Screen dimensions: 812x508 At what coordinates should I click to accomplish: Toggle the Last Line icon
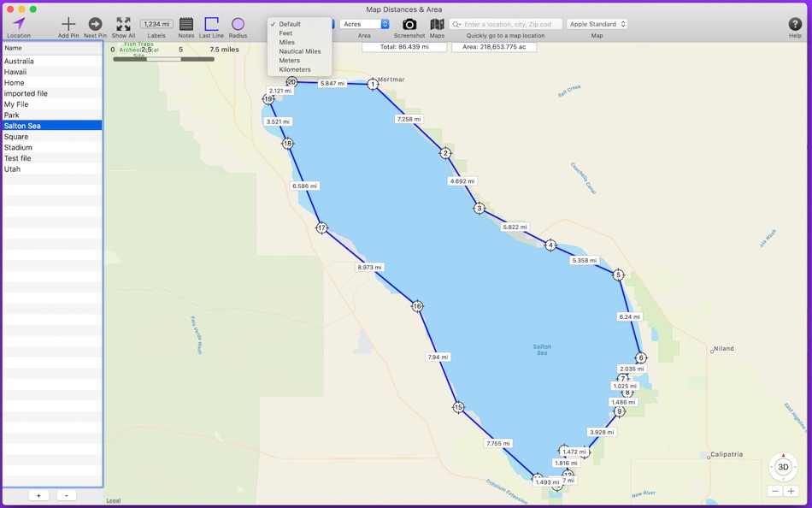[211, 24]
